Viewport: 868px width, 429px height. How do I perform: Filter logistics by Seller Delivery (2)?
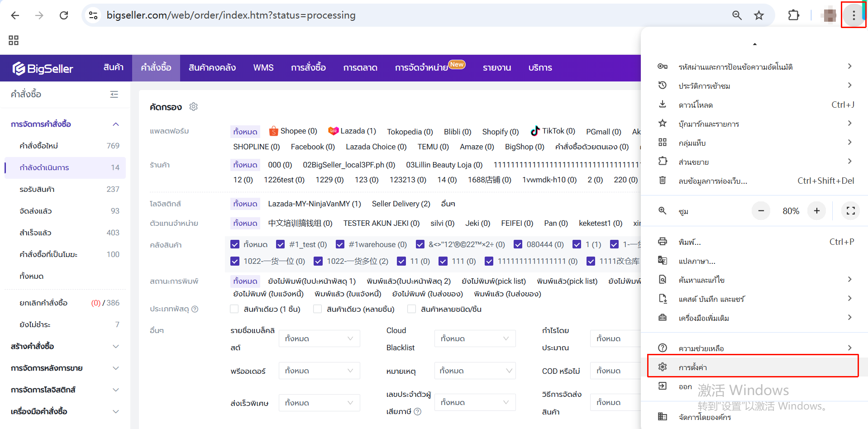401,204
